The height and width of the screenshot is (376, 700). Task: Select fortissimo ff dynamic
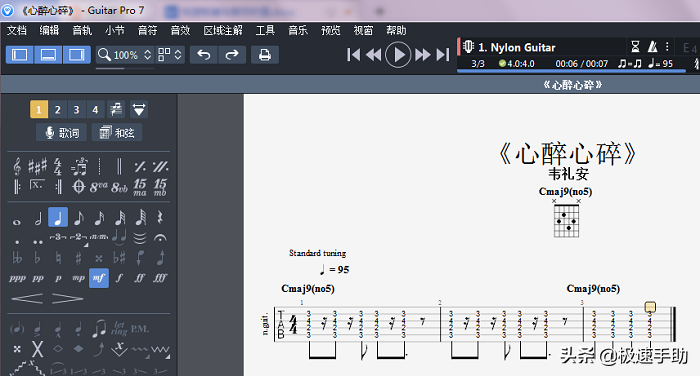[x=140, y=278]
